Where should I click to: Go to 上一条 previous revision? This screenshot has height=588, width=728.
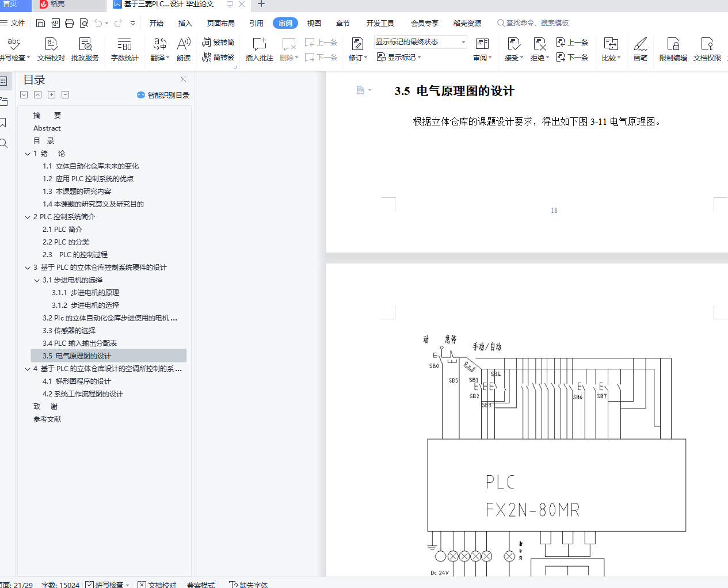[572, 43]
